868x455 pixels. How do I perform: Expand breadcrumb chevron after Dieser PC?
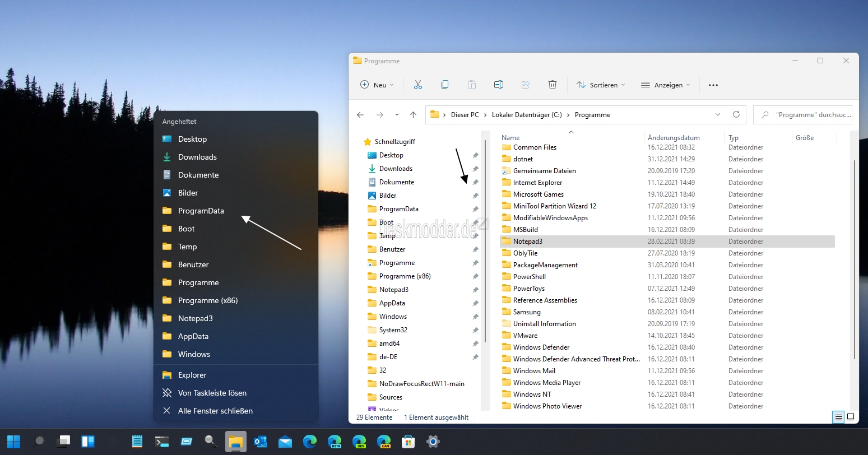tap(485, 115)
